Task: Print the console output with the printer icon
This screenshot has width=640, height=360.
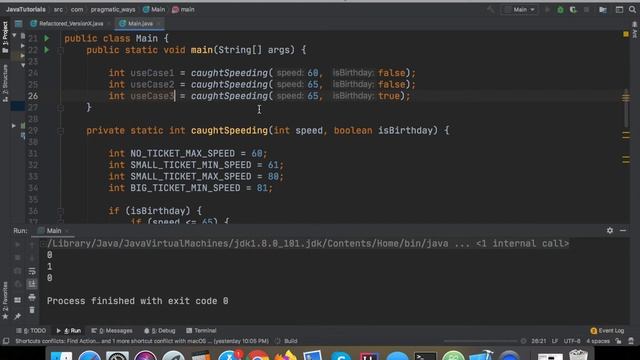Action: (x=32, y=298)
